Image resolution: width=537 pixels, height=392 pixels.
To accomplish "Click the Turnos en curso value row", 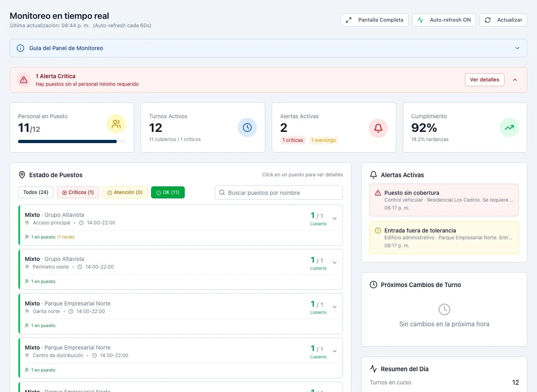I will pyautogui.click(x=444, y=382).
